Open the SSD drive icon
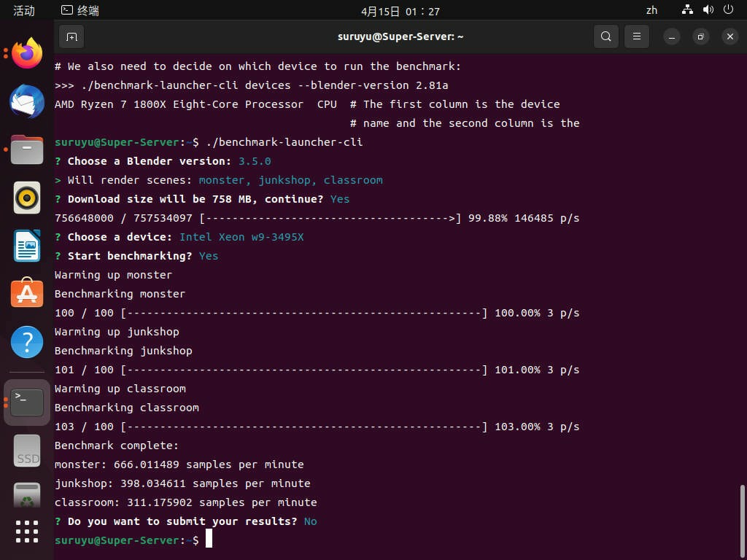The image size is (747, 560). [x=27, y=451]
